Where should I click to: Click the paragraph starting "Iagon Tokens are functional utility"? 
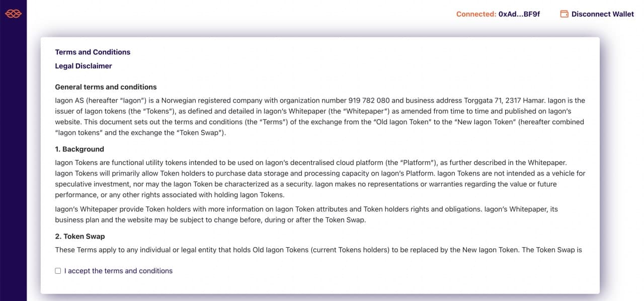click(320, 179)
